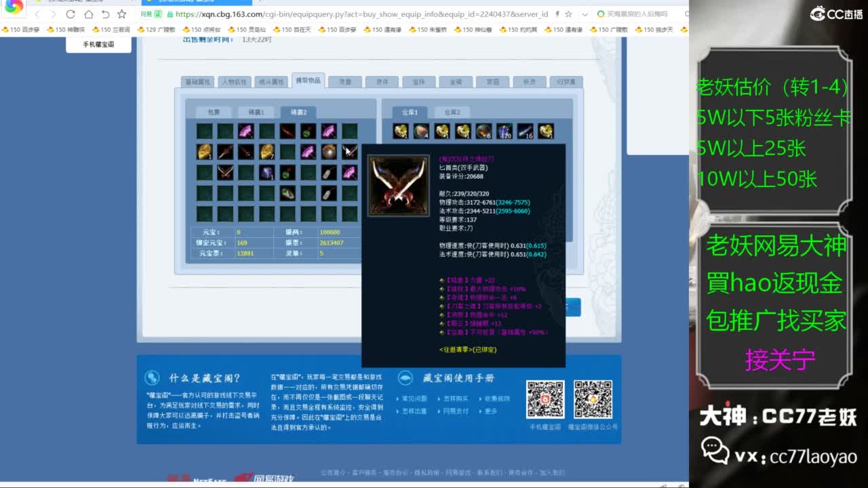Viewport: 868px width, 488px height.
Task: Switch to the 仓库2 warehouse tab
Action: [452, 113]
